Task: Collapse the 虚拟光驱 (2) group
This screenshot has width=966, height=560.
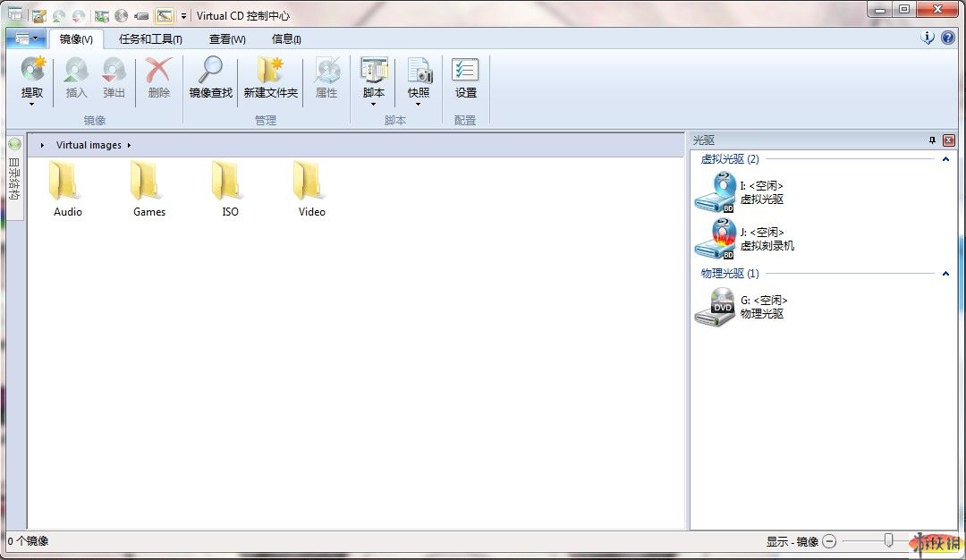Action: point(945,159)
